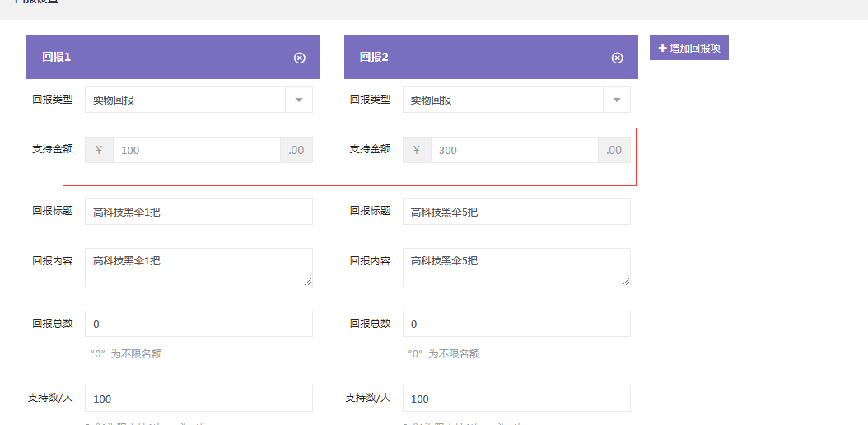Click 回报内容 textarea with 高科技黑伞5把
The width and height of the screenshot is (868, 425).
tap(516, 268)
